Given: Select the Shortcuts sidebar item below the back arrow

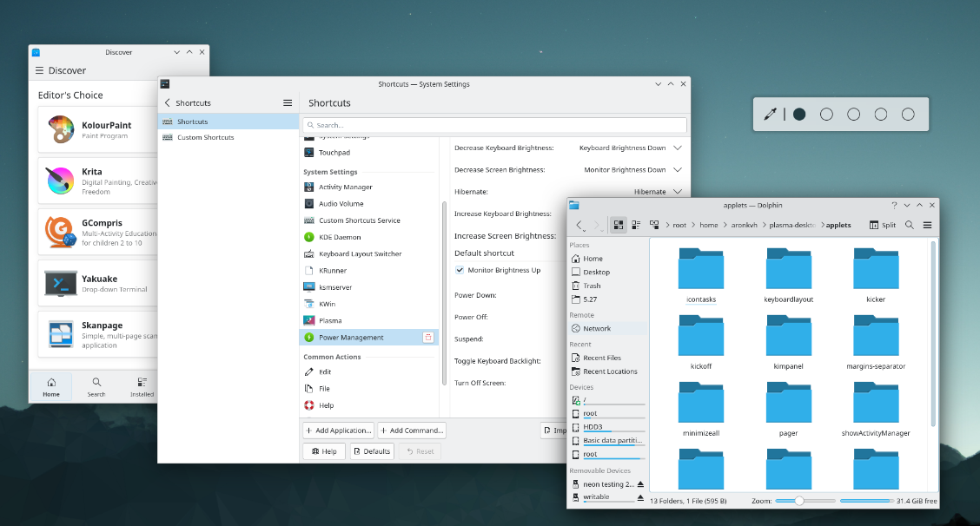Looking at the screenshot, I should (x=228, y=122).
